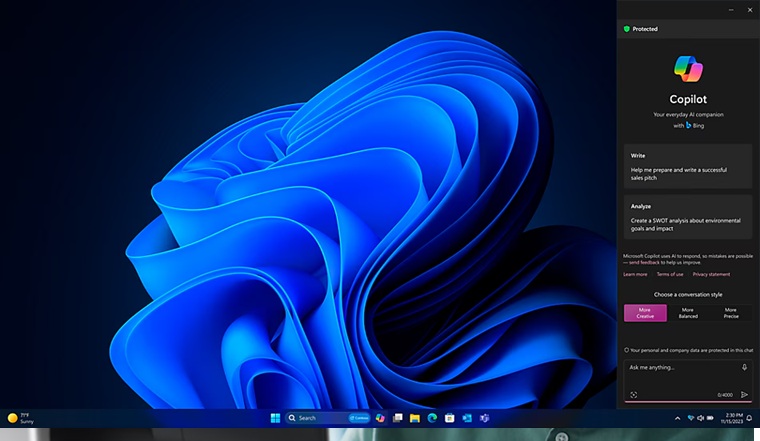Launch Microsoft Edge from the taskbar
Viewport: 760px width, 441px height.
[432, 418]
